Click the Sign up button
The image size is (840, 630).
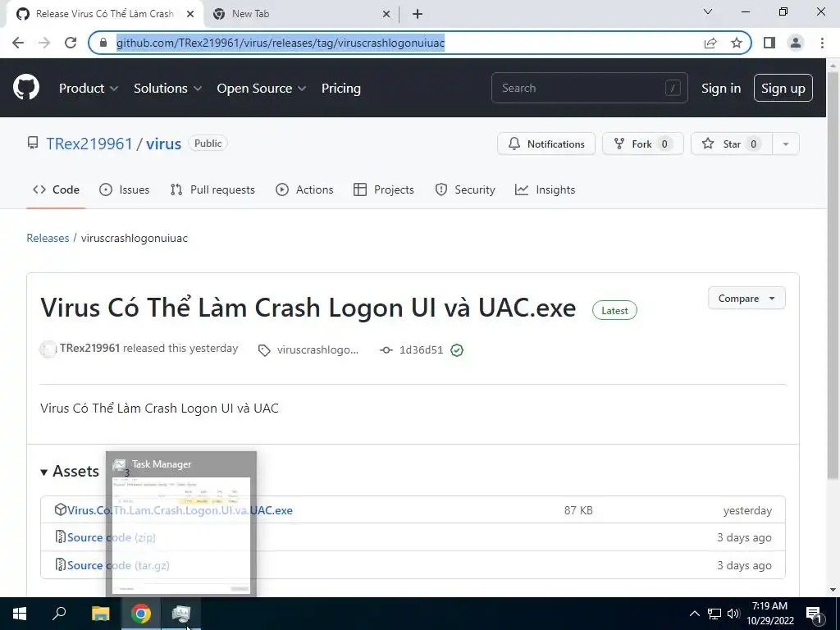783,88
